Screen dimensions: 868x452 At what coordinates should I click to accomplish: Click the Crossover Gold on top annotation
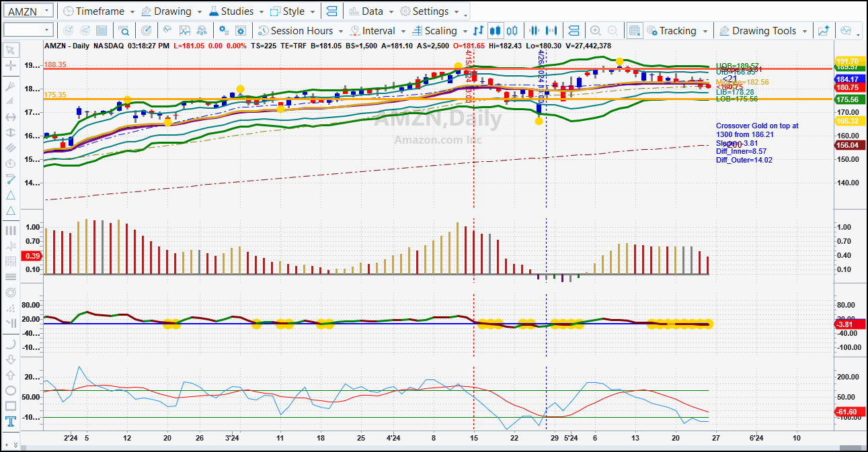[x=757, y=130]
